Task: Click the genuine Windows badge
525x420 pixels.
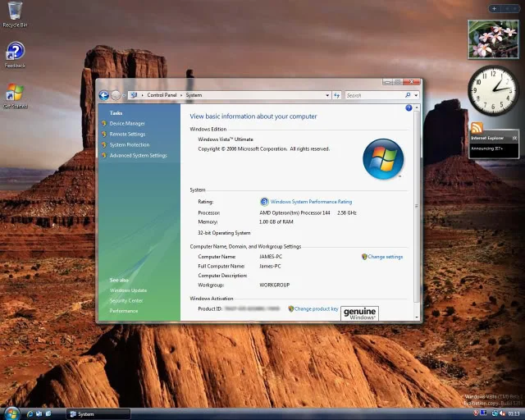Action: pos(359,313)
